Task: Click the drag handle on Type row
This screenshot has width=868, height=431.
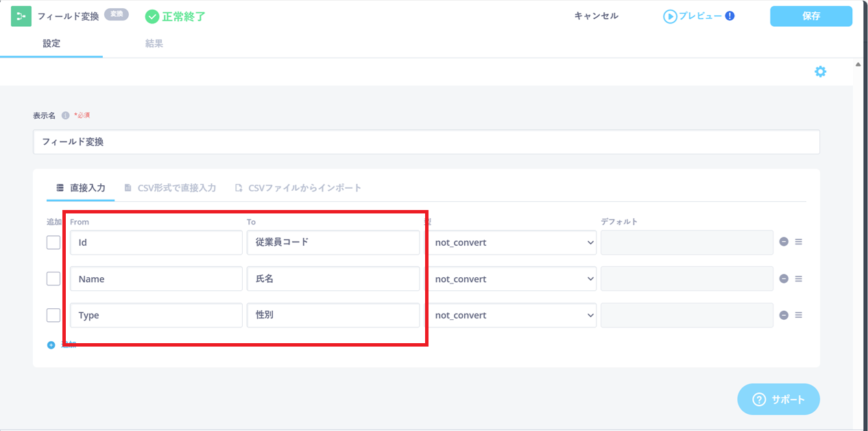Action: 799,315
